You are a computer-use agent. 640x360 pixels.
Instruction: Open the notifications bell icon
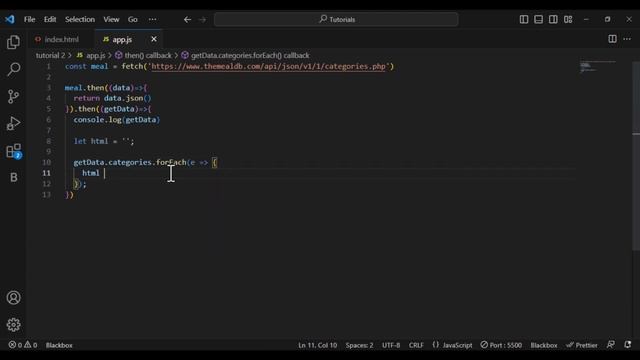pos(627,345)
